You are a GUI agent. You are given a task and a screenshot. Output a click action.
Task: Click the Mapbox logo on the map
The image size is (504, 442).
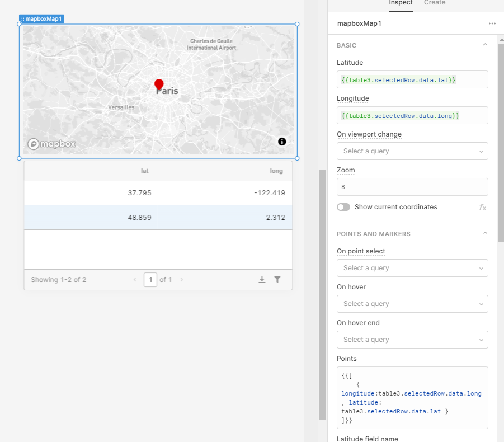tap(51, 143)
